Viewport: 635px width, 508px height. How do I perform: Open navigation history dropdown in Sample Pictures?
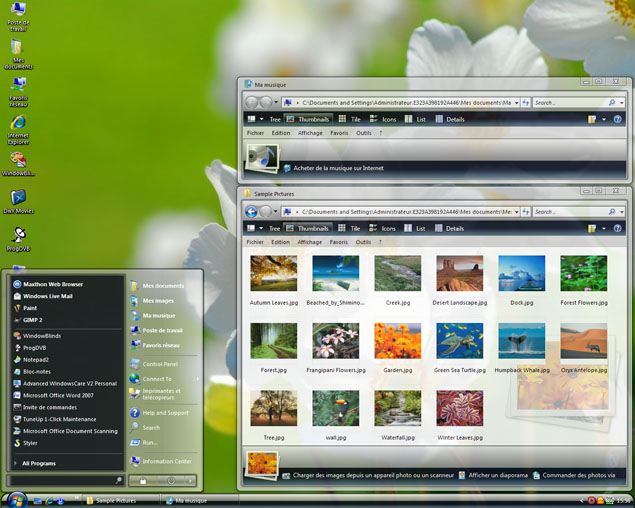pos(276,211)
